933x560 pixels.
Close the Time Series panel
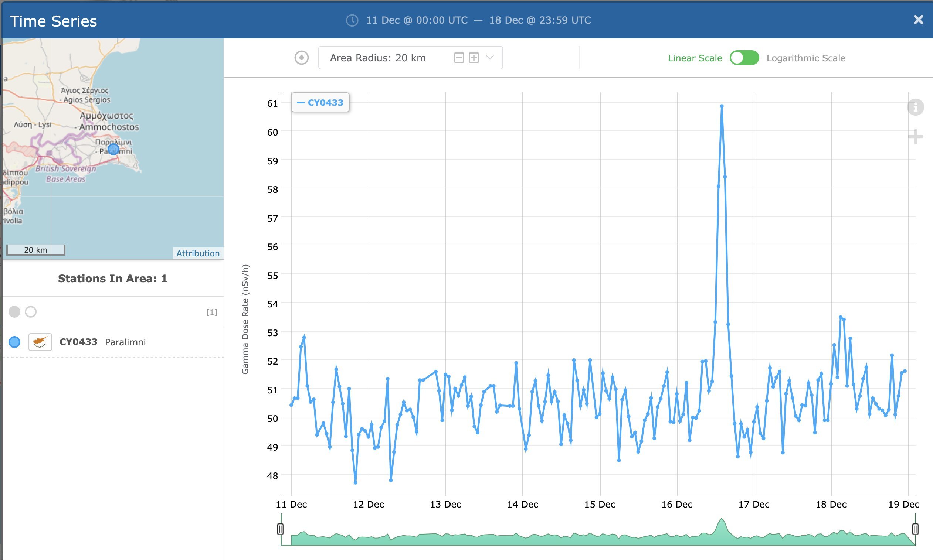pyautogui.click(x=918, y=20)
